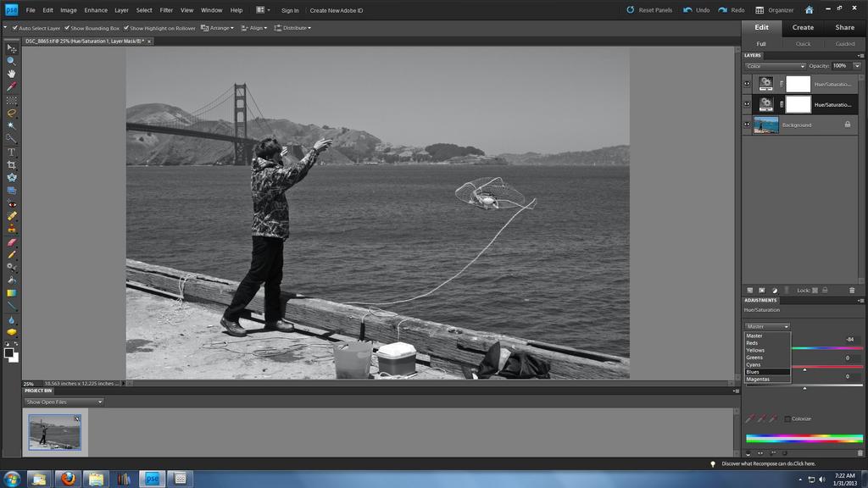Select the Hand tool
The width and height of the screenshot is (868, 488).
coord(12,74)
